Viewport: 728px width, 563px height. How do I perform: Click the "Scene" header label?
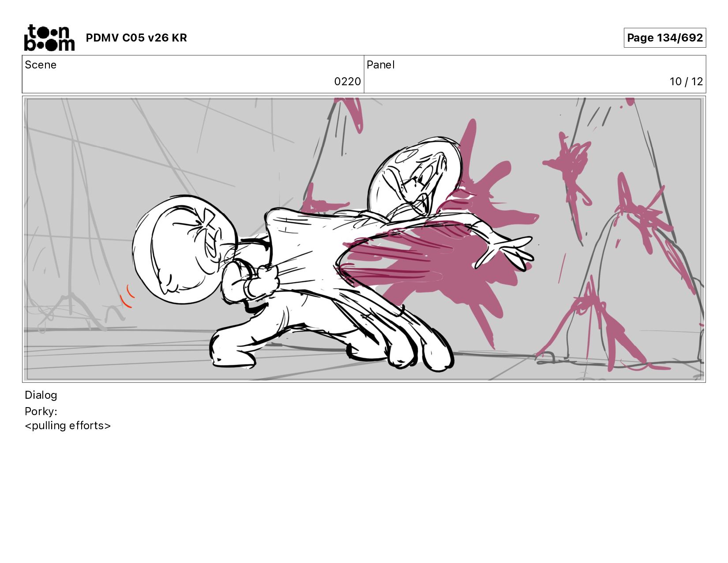41,65
